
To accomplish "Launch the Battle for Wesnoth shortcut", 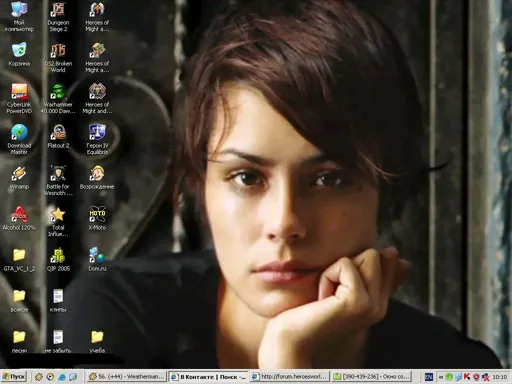I will click(x=58, y=181).
